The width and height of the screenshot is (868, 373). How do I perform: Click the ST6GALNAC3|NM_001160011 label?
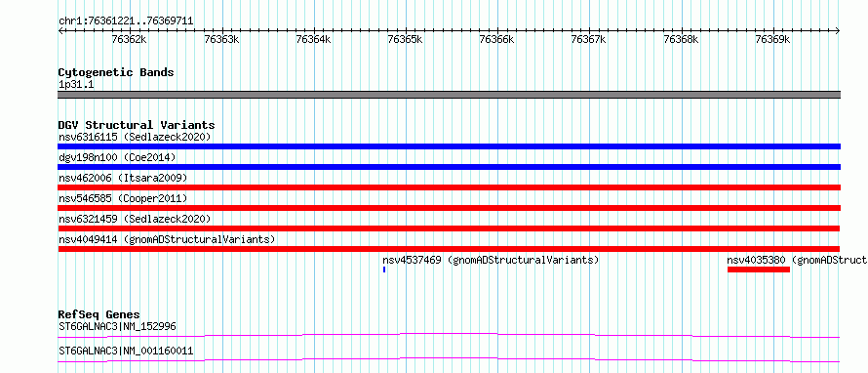tap(126, 351)
